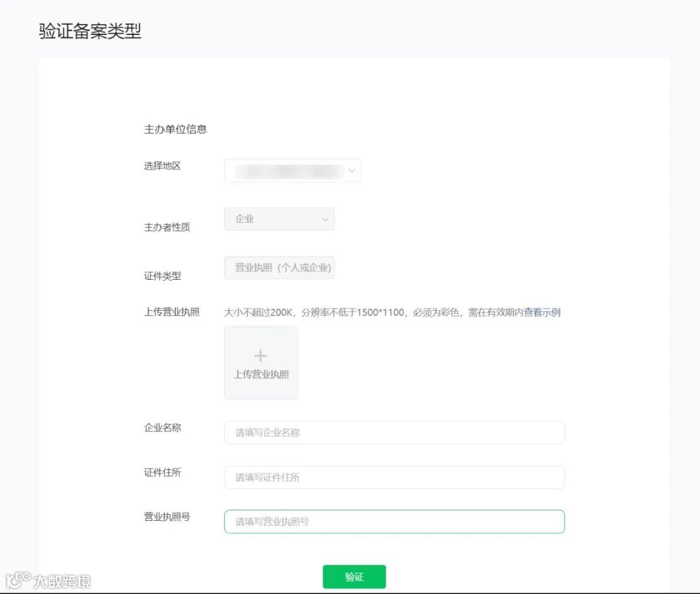Click the 证件住所 field label
700x594 pixels.
click(x=163, y=472)
